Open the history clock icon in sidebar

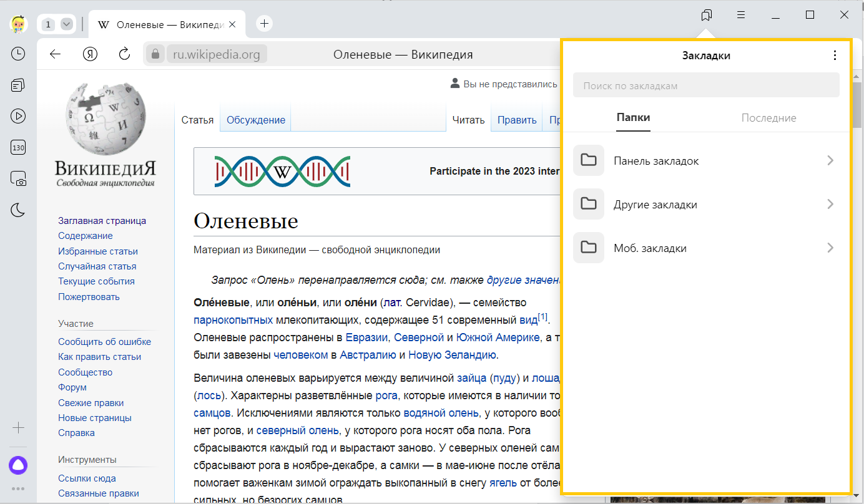click(x=18, y=54)
